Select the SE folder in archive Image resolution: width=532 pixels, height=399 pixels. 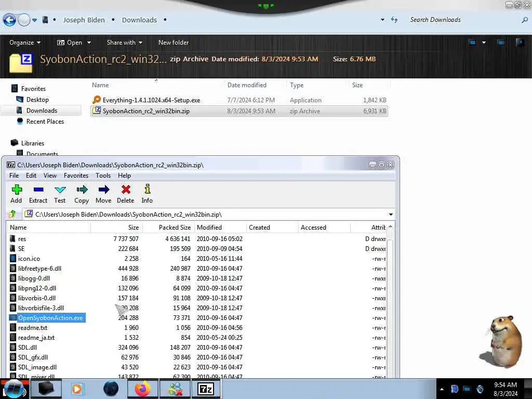pos(21,249)
